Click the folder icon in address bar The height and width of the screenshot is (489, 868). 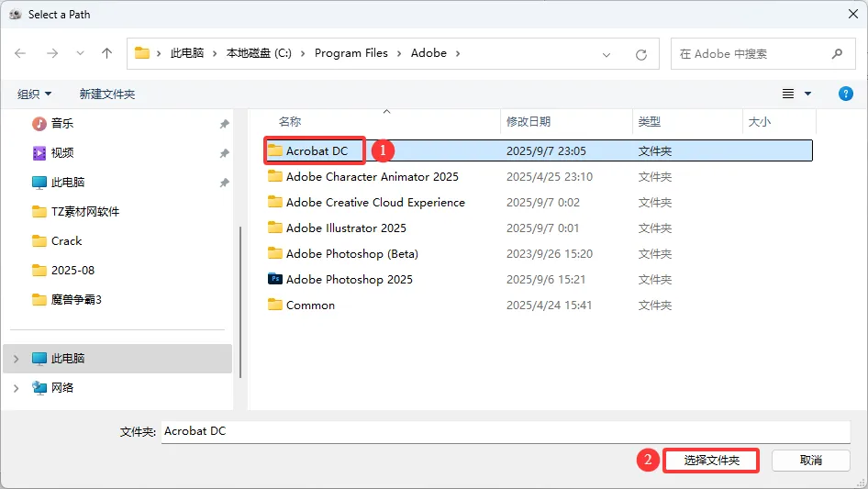[142, 53]
